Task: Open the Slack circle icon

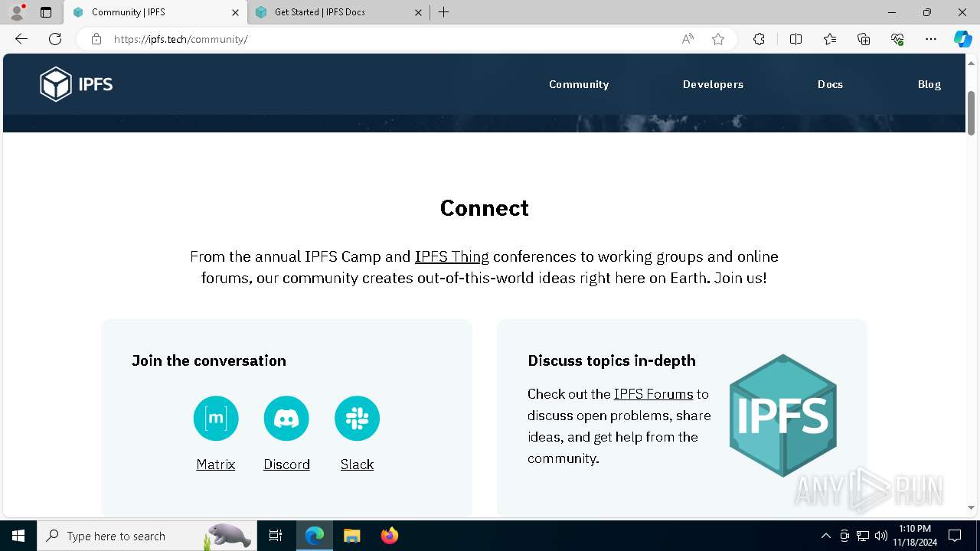Action: click(x=357, y=419)
